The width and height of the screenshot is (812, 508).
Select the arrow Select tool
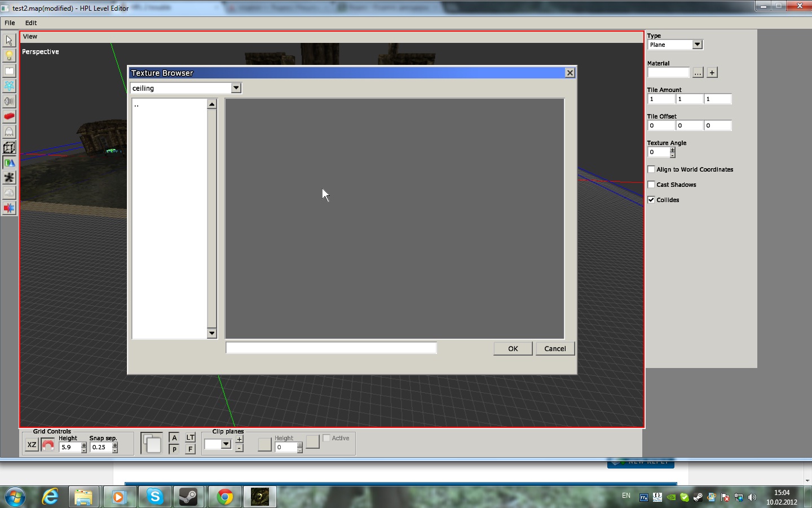(x=9, y=41)
